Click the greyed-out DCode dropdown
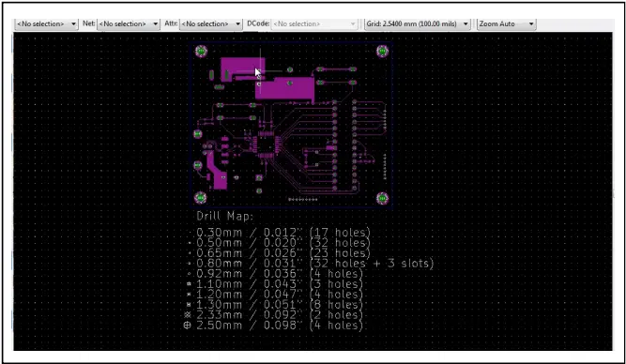 point(313,24)
